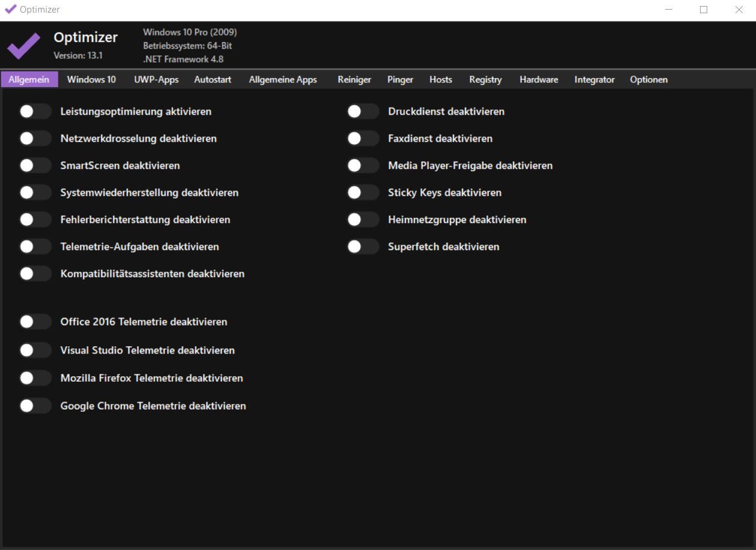Viewport: 756px width, 550px height.
Task: Toggle SmartScreen deaktivieren switch
Action: coord(35,165)
